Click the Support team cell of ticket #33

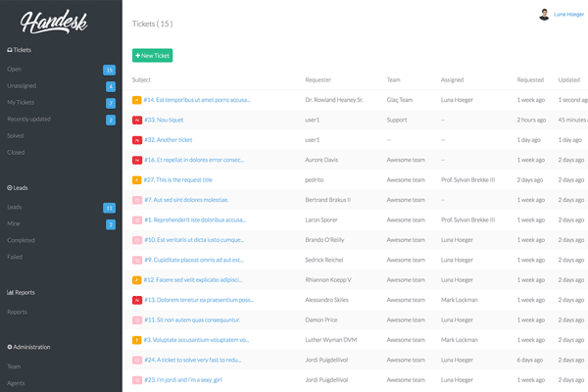coord(397,120)
